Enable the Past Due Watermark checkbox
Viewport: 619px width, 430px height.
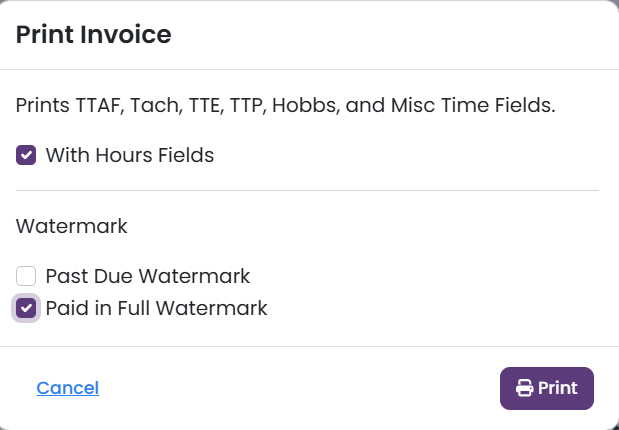[26, 276]
